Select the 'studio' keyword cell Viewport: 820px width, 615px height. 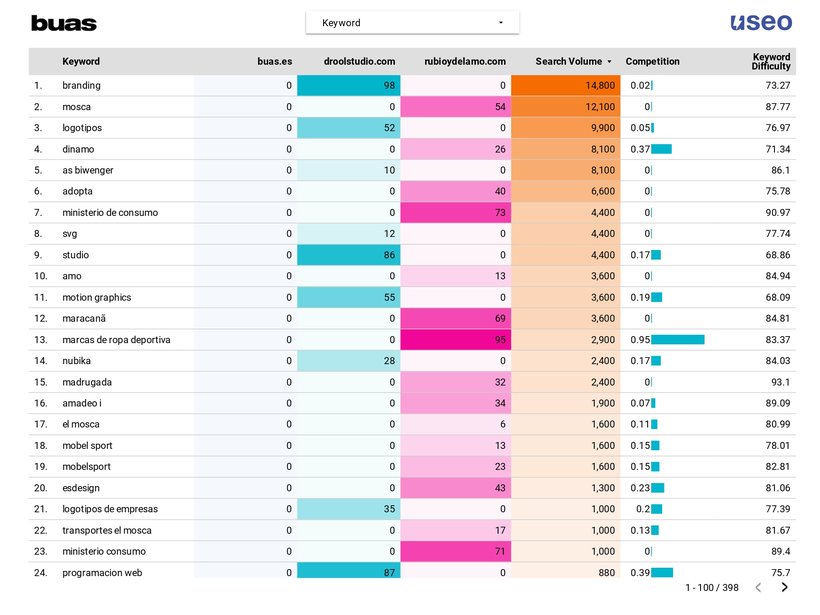(76, 255)
